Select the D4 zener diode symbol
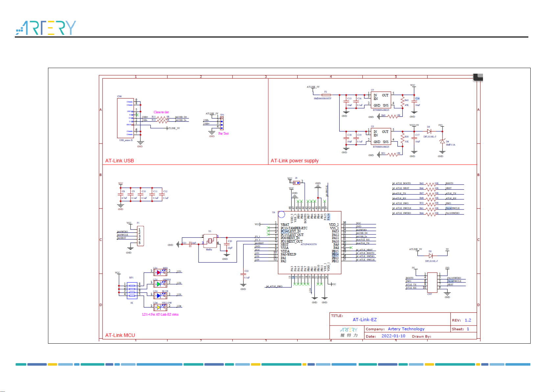 (x=442, y=141)
